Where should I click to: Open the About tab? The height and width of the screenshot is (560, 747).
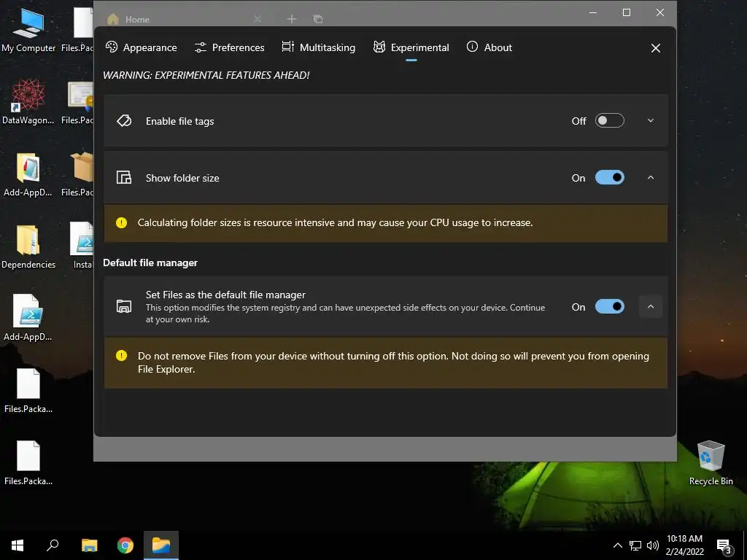click(489, 47)
